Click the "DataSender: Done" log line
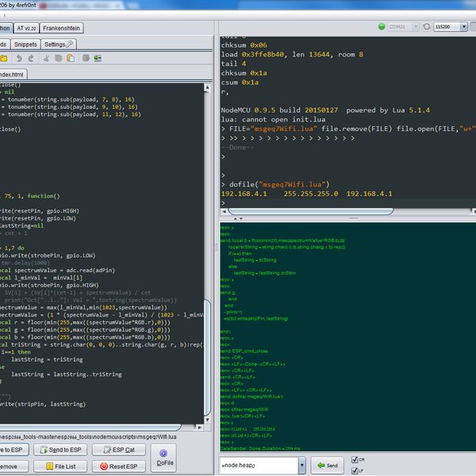476x476 pixels. click(x=260, y=448)
